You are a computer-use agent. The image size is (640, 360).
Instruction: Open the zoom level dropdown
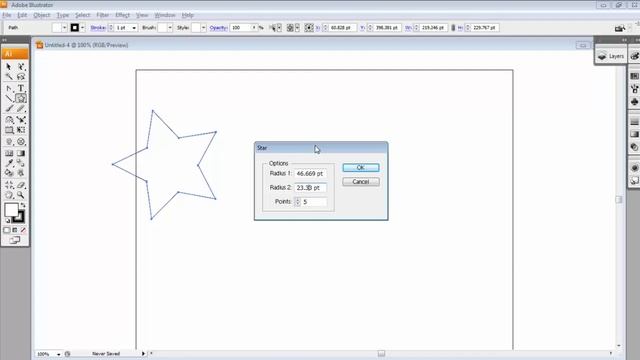coord(58,354)
